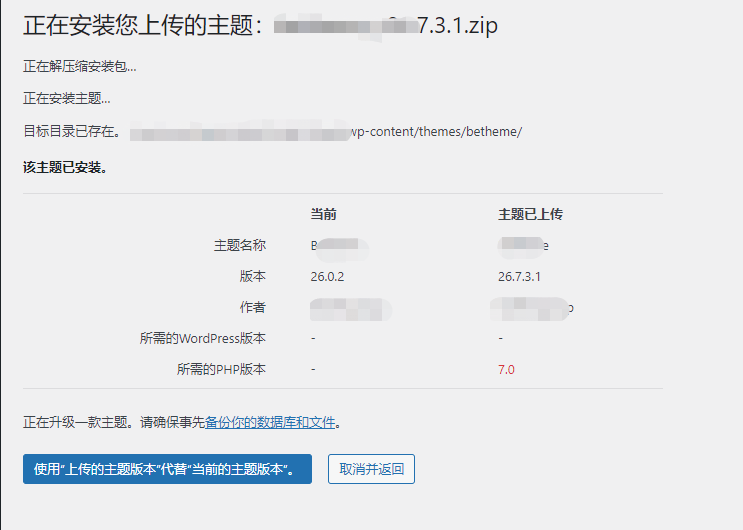The width and height of the screenshot is (743, 530).
Task: Select the uploaded version value 26.7.3.1
Action: click(x=519, y=276)
